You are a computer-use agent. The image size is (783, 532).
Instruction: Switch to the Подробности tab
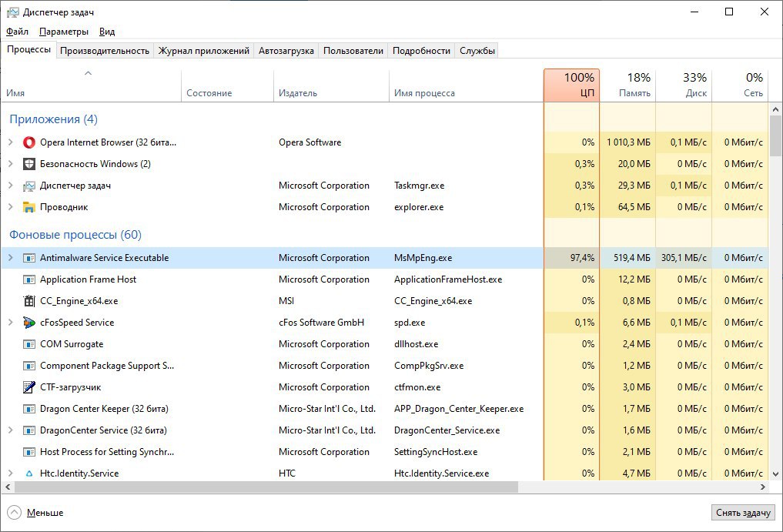coord(421,51)
